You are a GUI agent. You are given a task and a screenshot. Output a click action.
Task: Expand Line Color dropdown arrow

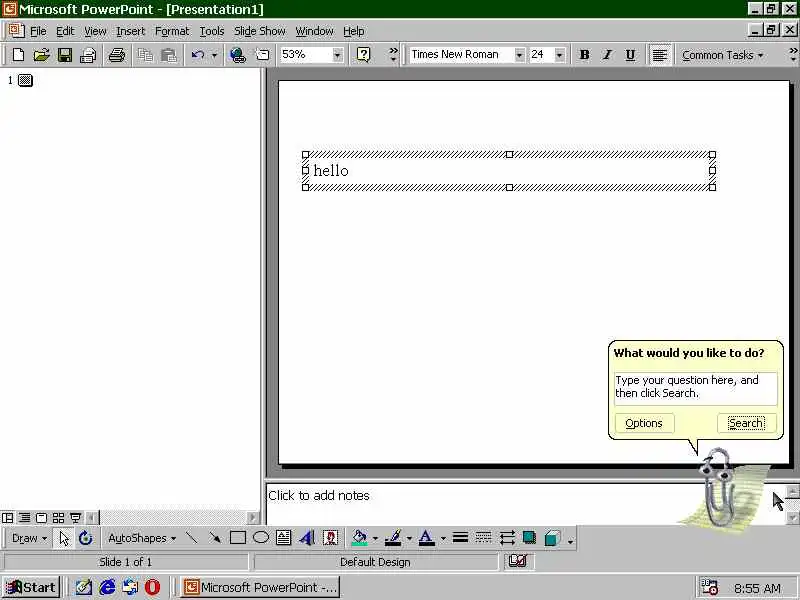point(409,538)
